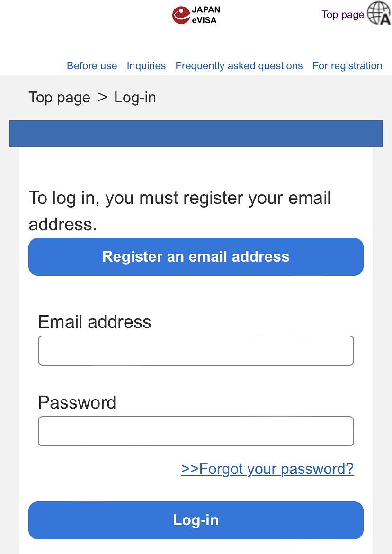The height and width of the screenshot is (554, 392).
Task: Focus the Email address input field
Action: pyautogui.click(x=196, y=351)
